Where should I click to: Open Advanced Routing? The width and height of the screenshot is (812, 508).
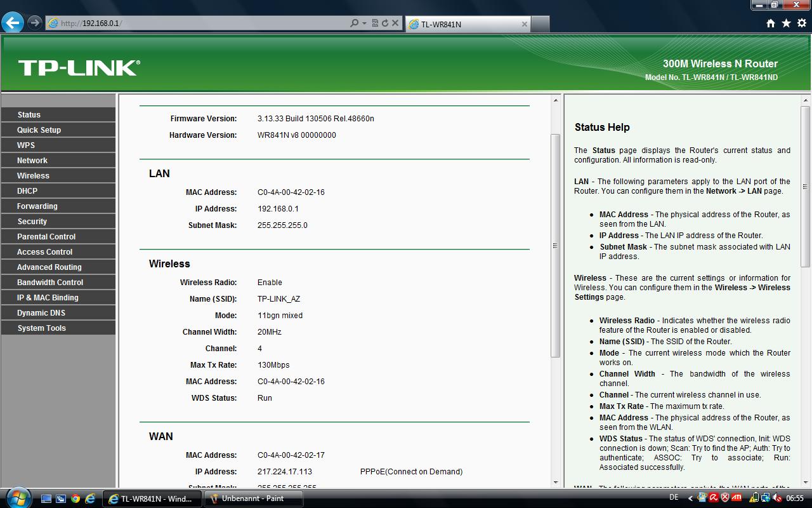58,267
